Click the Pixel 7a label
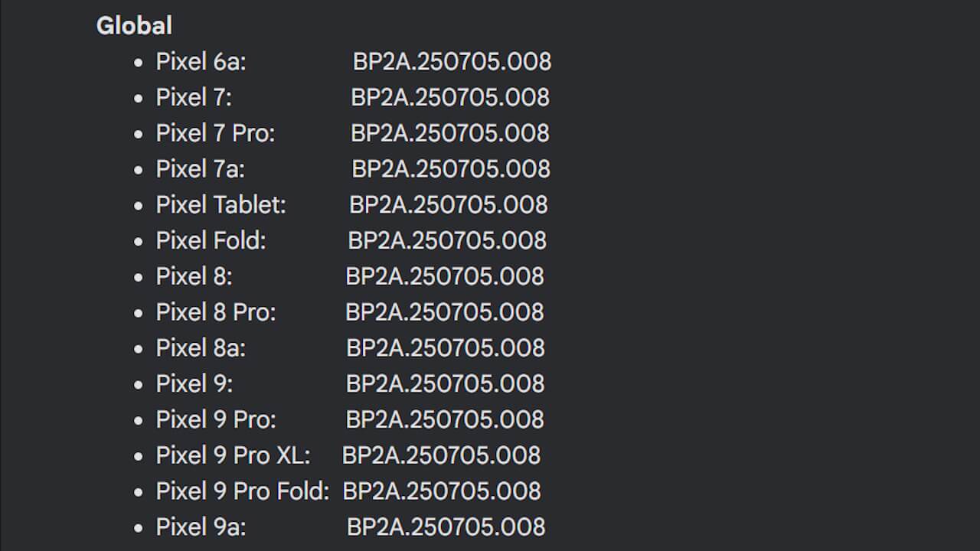This screenshot has height=551, width=980. (x=201, y=169)
